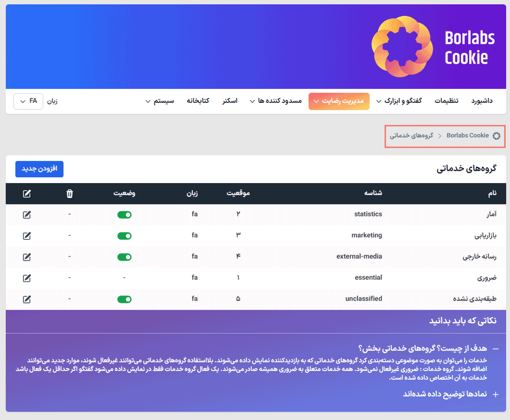The image size is (510, 420).
Task: Disable the statistics group toggle
Action: click(124, 214)
